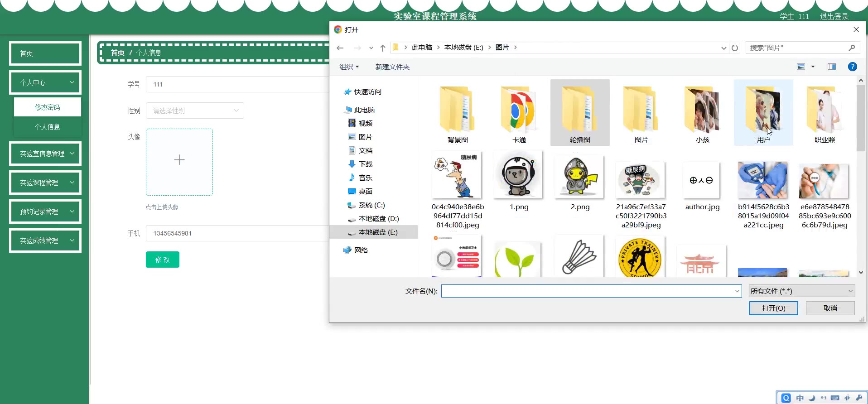Click the avatar upload plus box
This screenshot has height=404, width=868.
[x=179, y=162]
